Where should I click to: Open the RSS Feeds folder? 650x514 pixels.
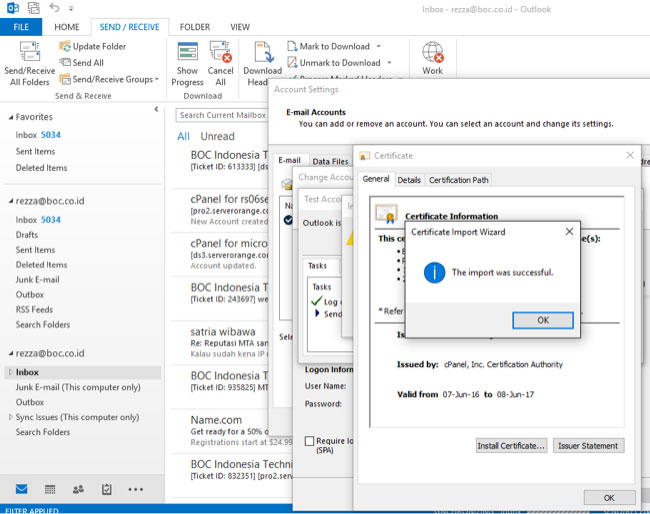34,309
